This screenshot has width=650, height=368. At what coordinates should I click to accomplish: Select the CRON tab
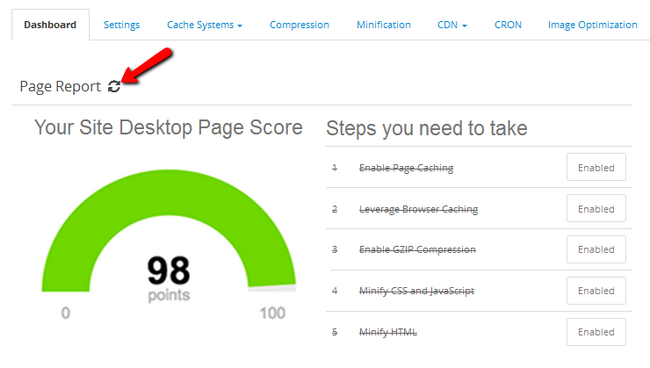pyautogui.click(x=508, y=25)
